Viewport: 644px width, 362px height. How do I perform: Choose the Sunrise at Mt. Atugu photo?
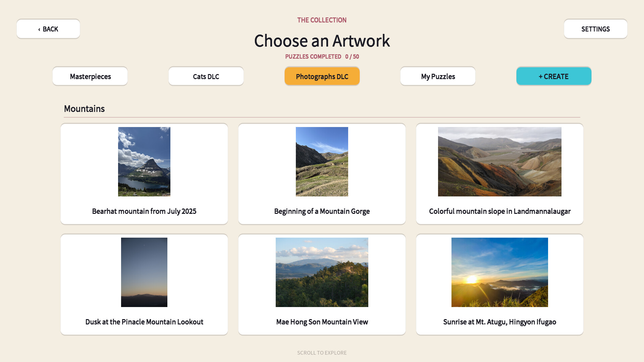(x=500, y=272)
